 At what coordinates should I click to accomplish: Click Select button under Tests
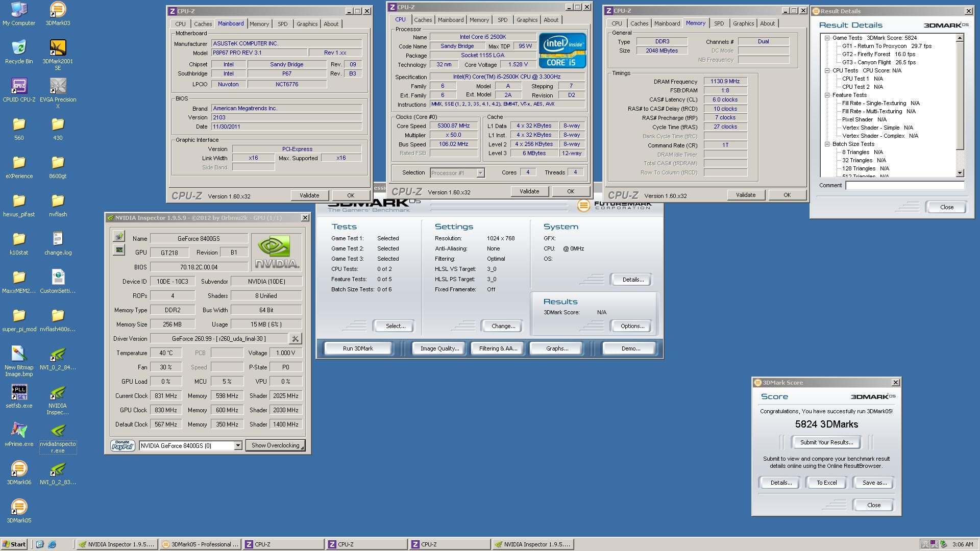point(395,326)
